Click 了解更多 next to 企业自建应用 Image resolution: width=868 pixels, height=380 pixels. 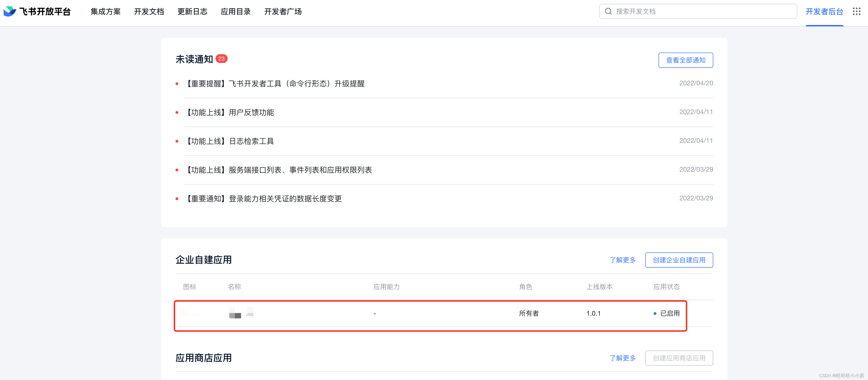(622, 260)
